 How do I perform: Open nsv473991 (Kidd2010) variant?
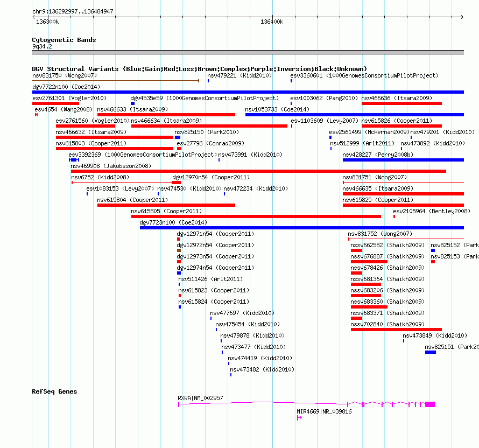pos(250,155)
